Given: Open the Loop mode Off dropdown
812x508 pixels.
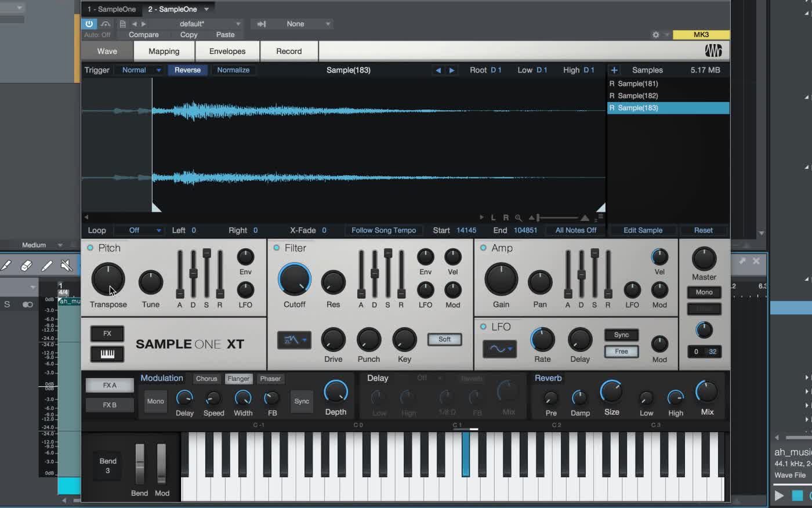Looking at the screenshot, I should pos(139,230).
